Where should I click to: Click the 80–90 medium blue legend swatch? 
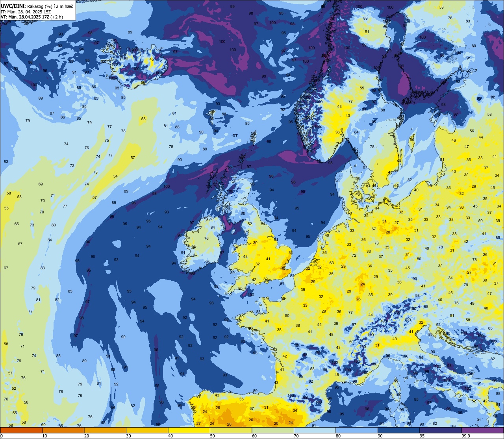pyautogui.click(x=357, y=430)
